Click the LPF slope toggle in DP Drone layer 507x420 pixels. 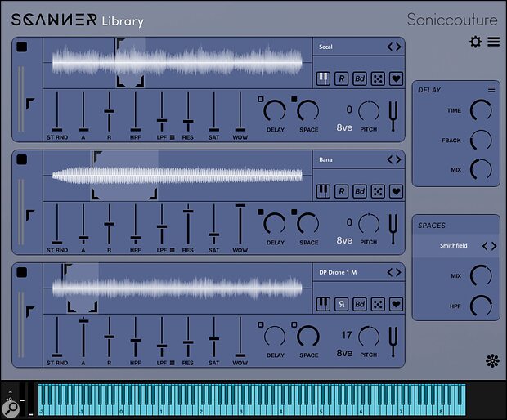click(172, 363)
